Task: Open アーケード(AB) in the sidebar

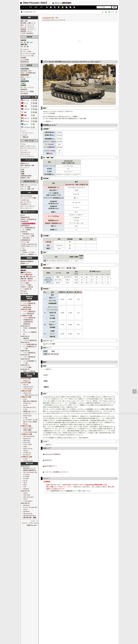Action: (27, 52)
